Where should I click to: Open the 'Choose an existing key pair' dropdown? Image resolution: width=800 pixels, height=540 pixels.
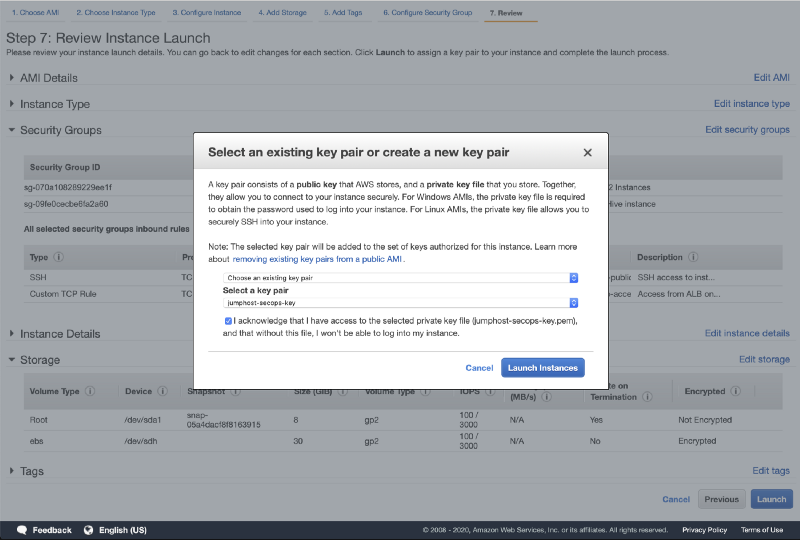tap(401, 277)
